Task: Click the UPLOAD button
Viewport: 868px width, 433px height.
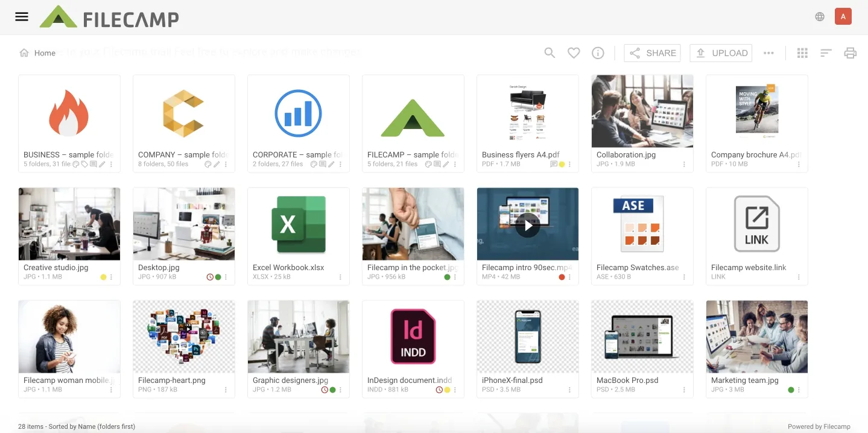Action: pos(721,53)
